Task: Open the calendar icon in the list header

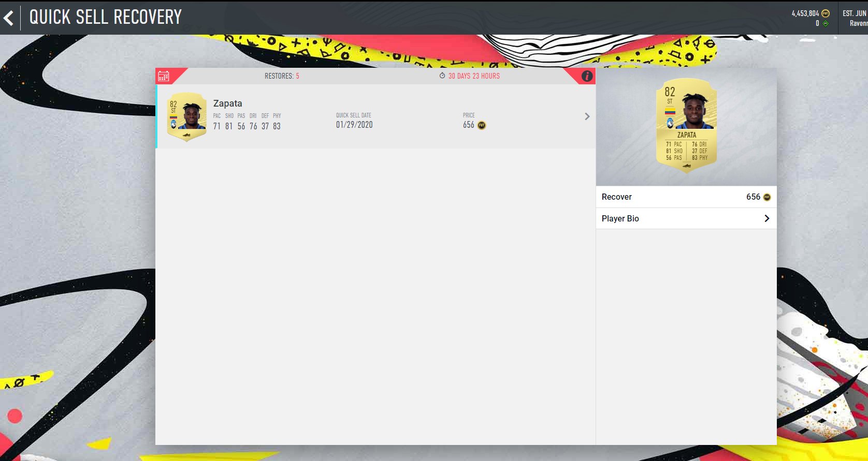Action: [164, 76]
